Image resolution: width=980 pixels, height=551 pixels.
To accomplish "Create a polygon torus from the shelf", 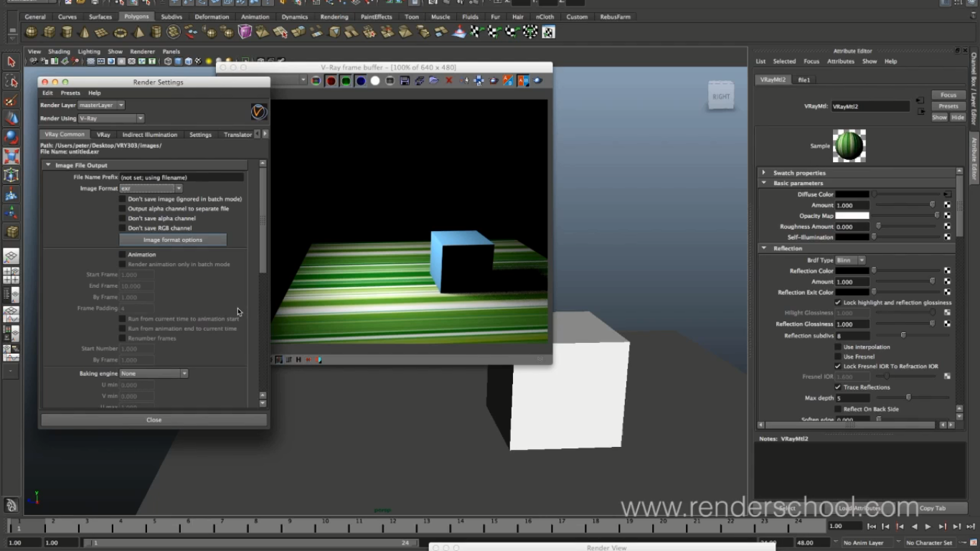I will point(120,32).
